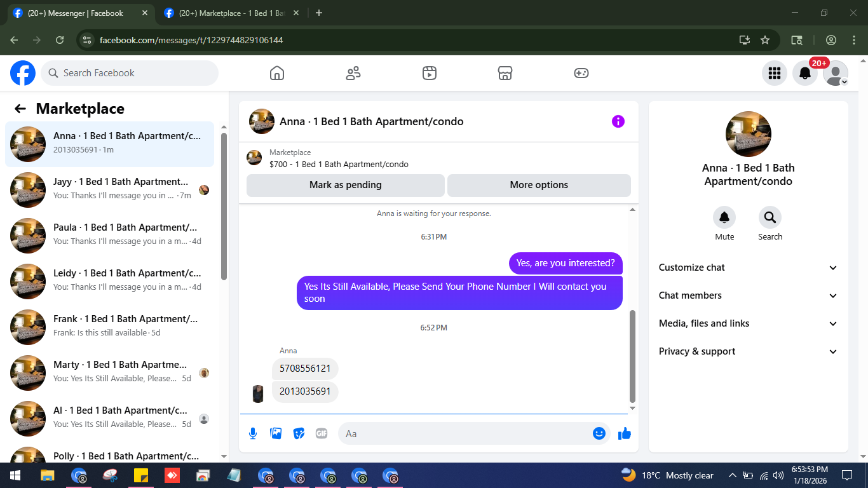868x488 pixels.
Task: Click Mark as pending button
Action: coord(346,185)
